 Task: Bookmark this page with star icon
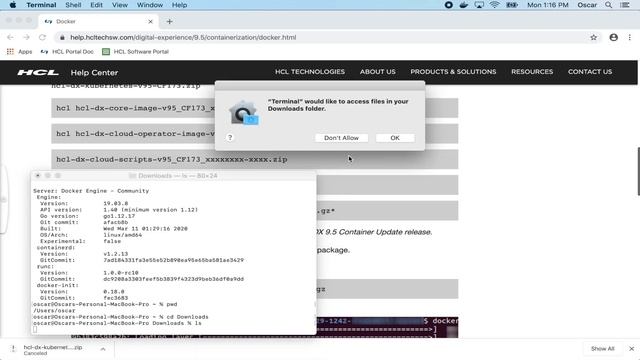click(x=593, y=37)
